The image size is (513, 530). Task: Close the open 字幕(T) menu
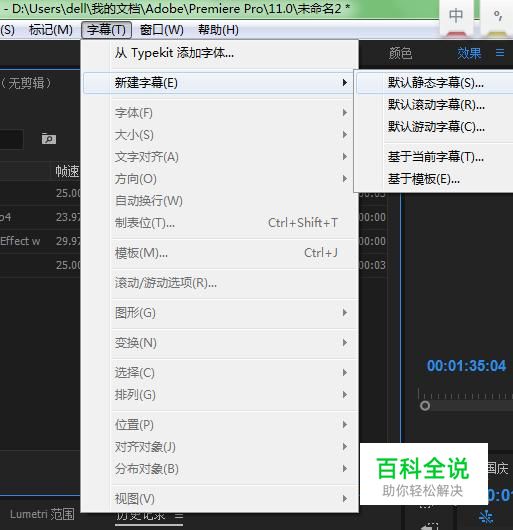point(106,30)
